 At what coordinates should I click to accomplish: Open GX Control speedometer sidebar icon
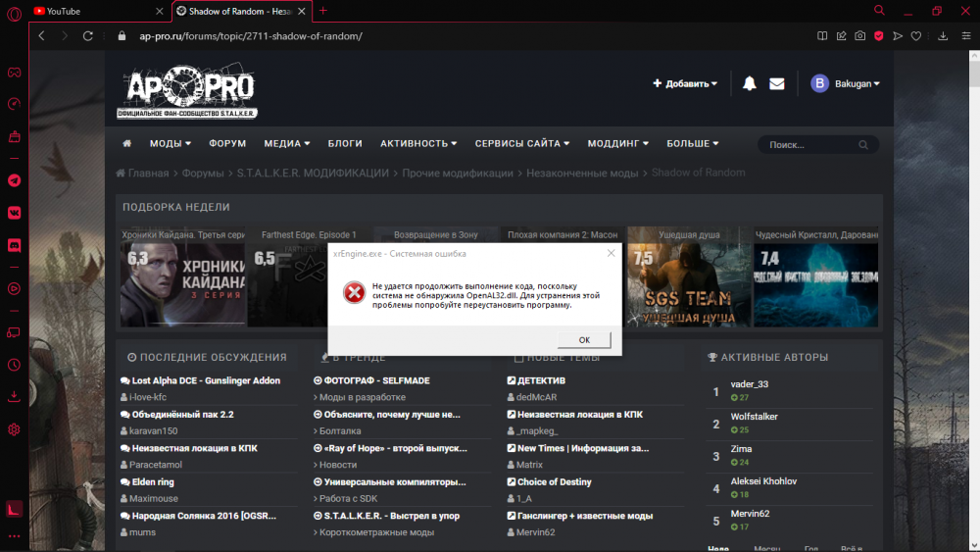click(x=14, y=104)
